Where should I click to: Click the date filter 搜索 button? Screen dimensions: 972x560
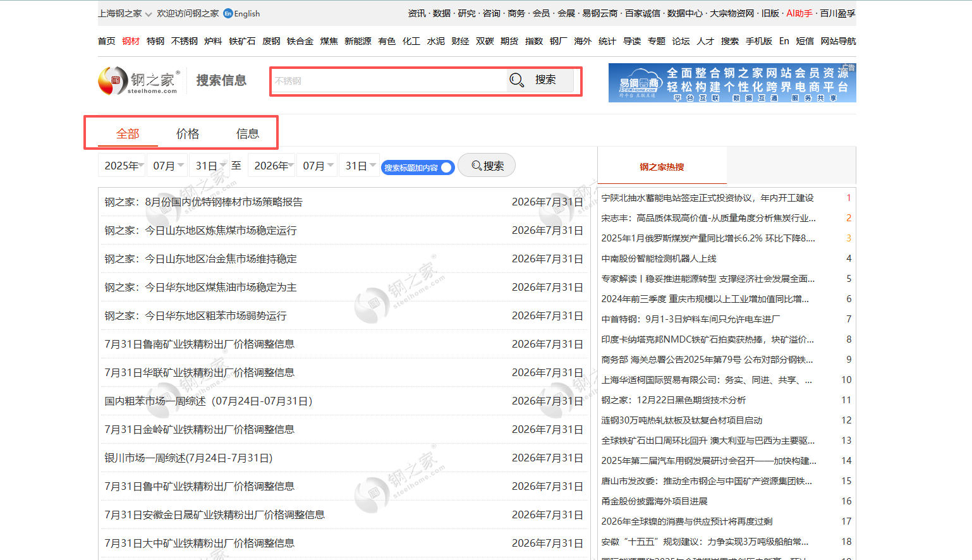pos(487,166)
